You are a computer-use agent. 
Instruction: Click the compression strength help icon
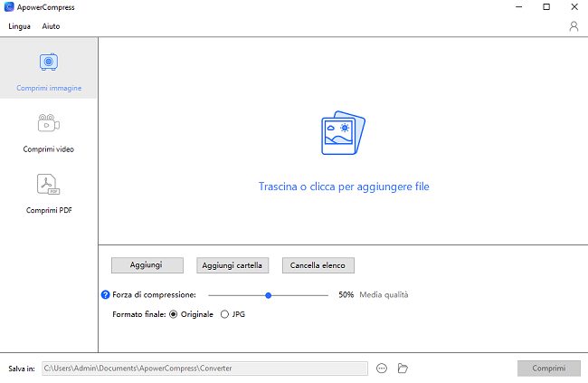click(106, 295)
